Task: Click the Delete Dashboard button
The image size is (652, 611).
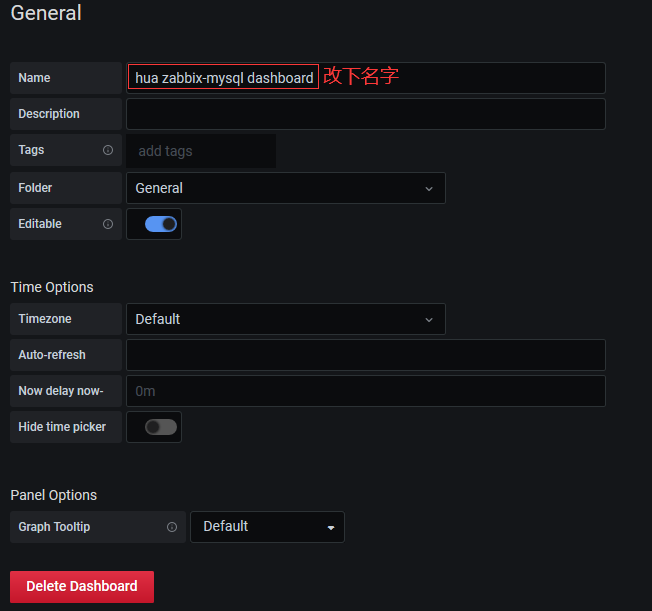Action: click(82, 586)
